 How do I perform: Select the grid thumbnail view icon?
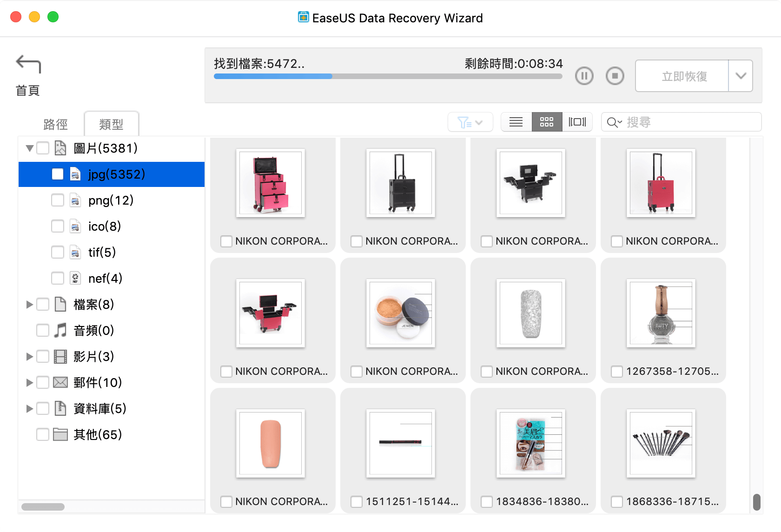(547, 122)
